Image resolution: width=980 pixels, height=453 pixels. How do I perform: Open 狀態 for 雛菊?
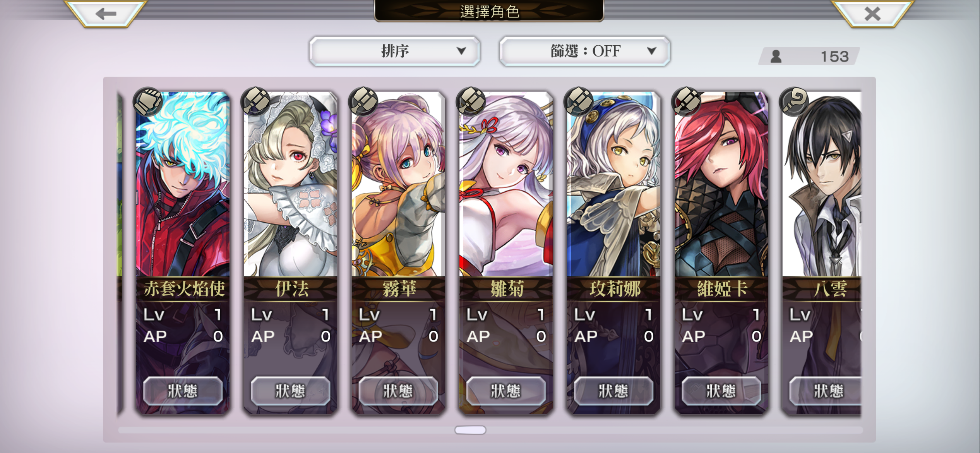(x=506, y=391)
